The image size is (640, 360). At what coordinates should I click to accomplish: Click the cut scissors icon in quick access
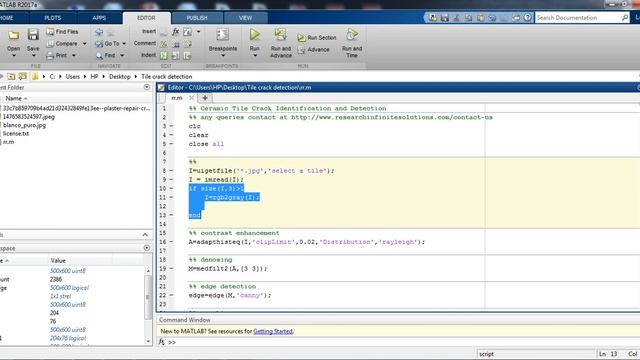456,18
